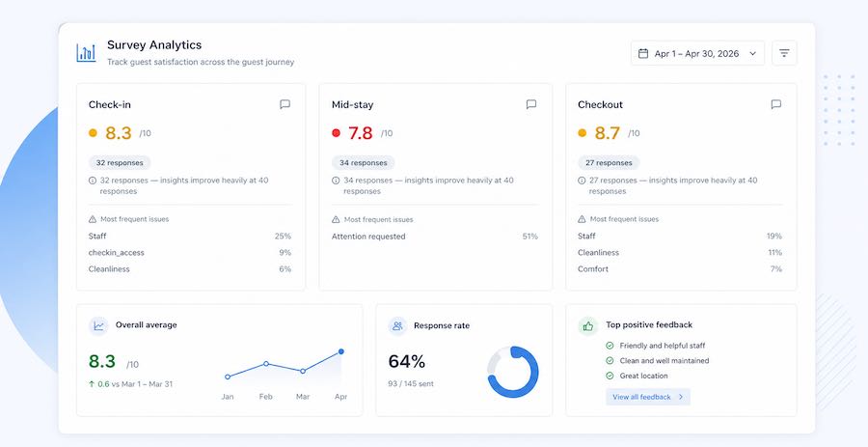Click the Attention requested issue row
Viewport: 868px width, 447px height.
[435, 237]
